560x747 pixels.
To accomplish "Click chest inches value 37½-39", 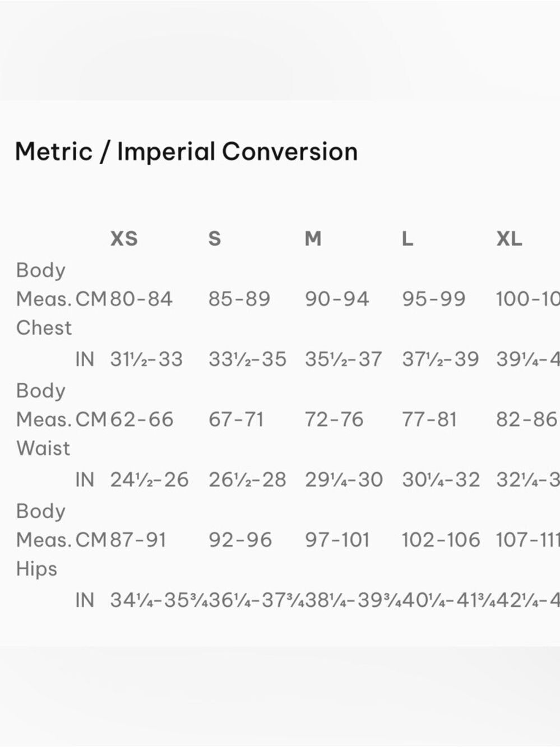I will 441,359.
